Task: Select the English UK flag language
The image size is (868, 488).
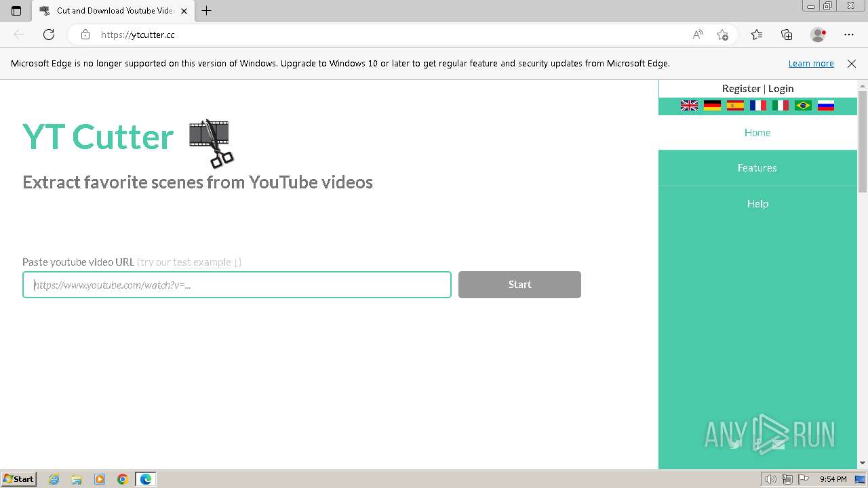Action: [x=689, y=105]
